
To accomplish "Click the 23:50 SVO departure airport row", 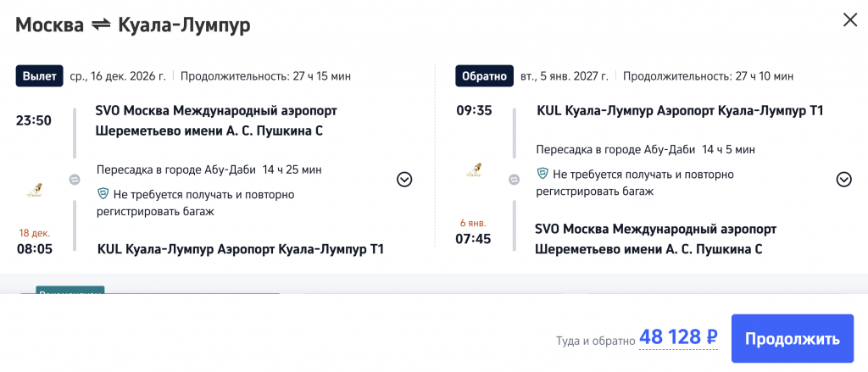I will tap(209, 120).
